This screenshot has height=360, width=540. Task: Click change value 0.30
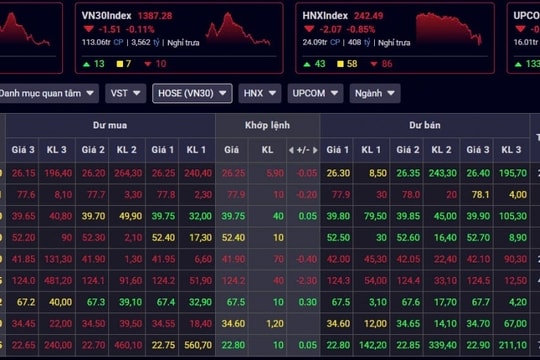click(x=308, y=302)
